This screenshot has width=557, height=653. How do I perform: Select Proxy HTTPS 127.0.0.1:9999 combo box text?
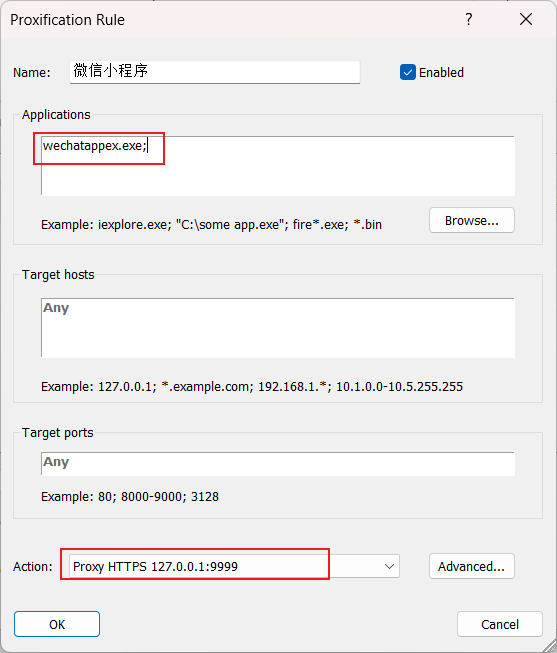coord(155,567)
